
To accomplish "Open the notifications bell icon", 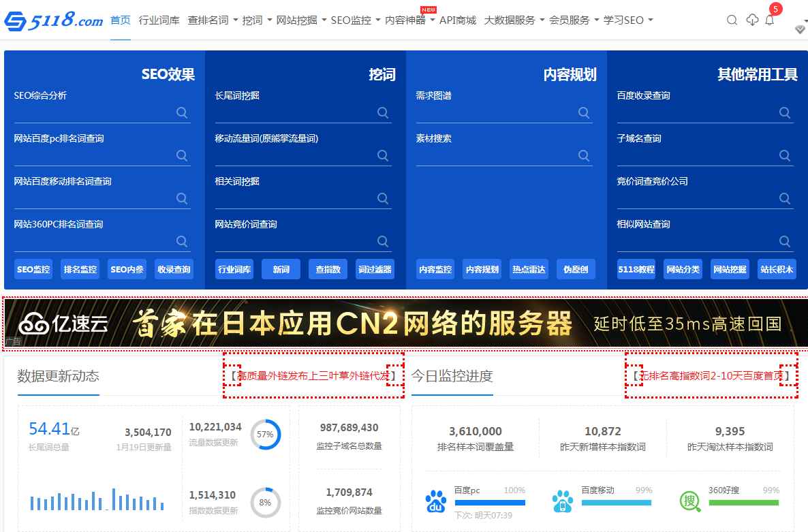I will click(770, 20).
